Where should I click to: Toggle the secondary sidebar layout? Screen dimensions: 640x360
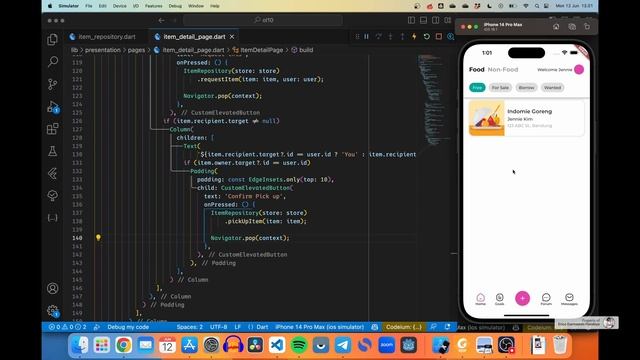pyautogui.click(x=436, y=20)
